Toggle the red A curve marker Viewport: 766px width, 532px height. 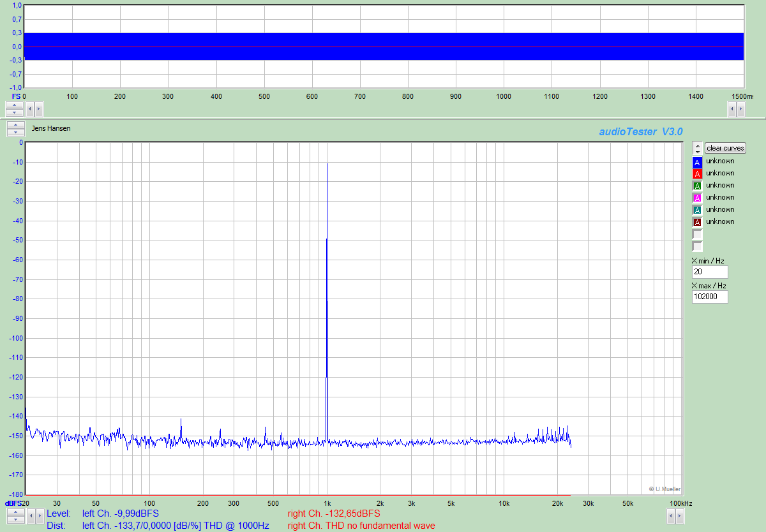[x=697, y=174]
